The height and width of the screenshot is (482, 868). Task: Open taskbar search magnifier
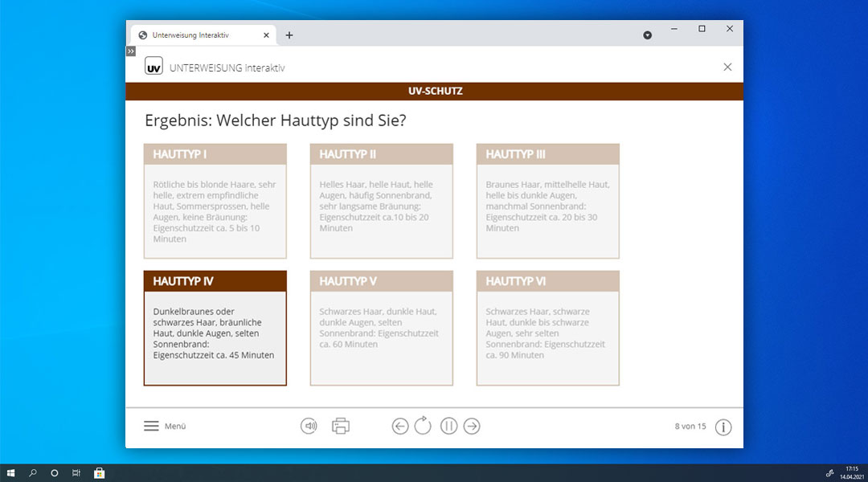tap(33, 473)
